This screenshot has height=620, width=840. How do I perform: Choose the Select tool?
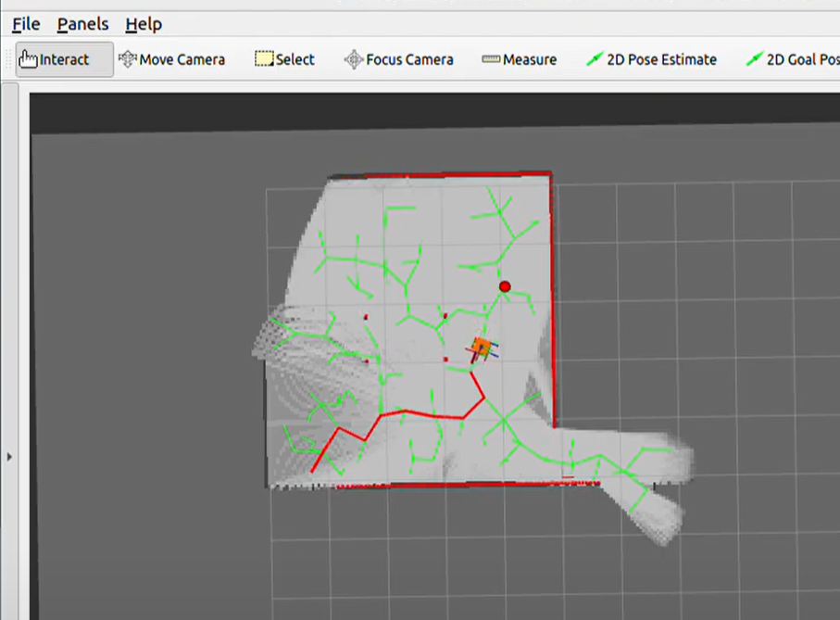[x=285, y=59]
